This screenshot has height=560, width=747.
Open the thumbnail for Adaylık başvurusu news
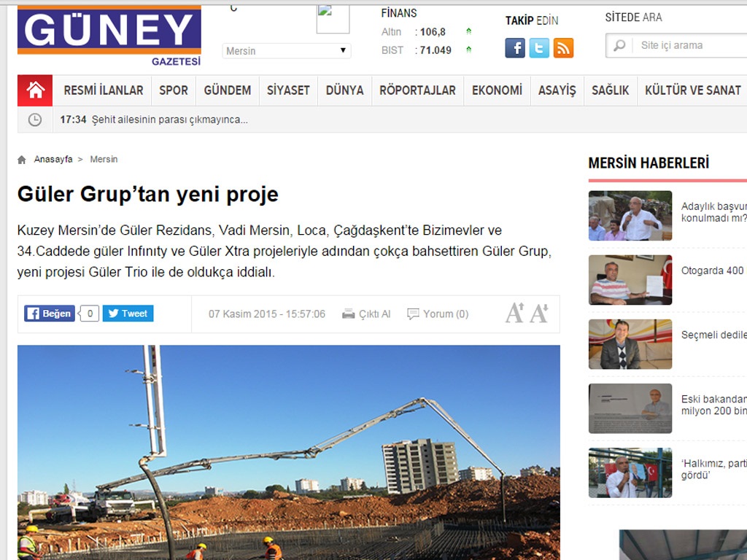click(x=630, y=216)
